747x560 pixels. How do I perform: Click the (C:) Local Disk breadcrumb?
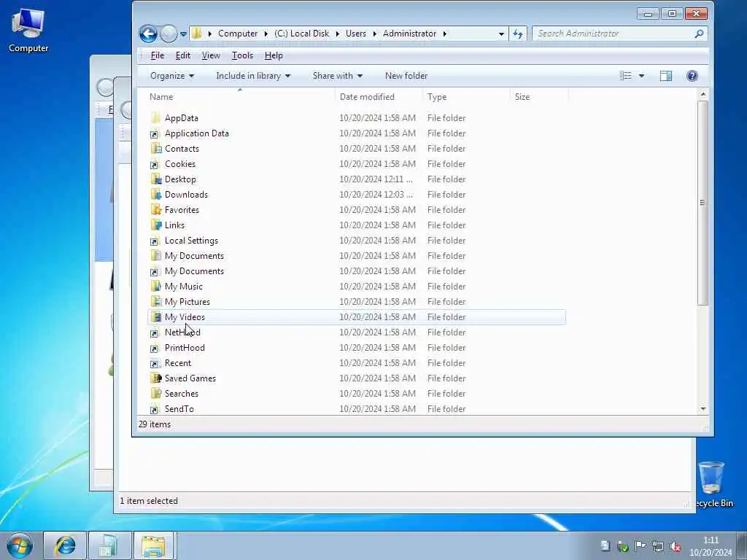click(301, 34)
